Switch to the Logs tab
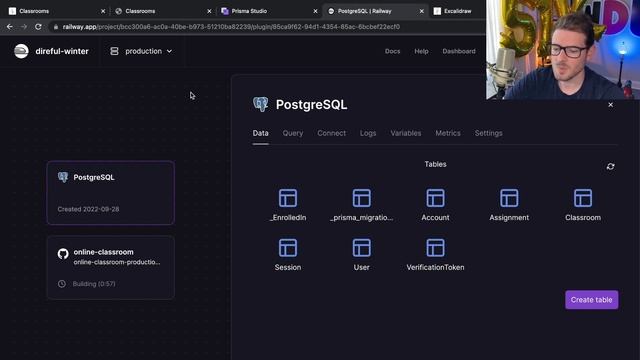This screenshot has height=360, width=640. tap(368, 133)
